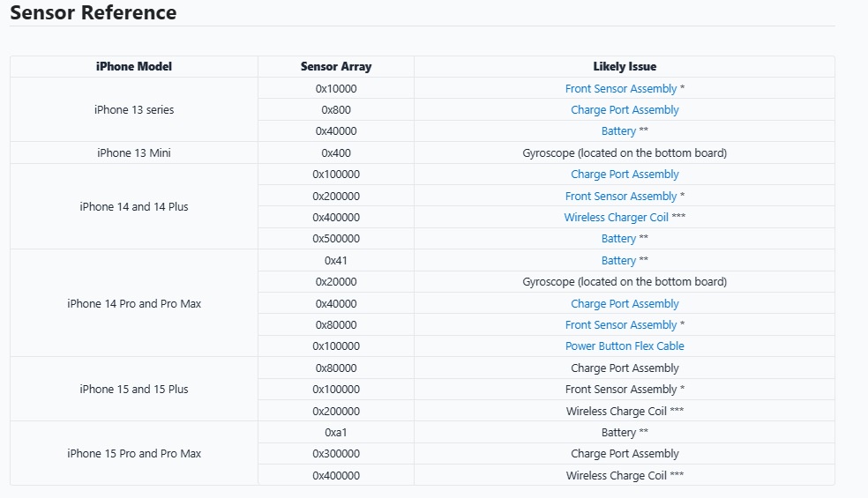Follow Charge Port Assembly link for iPhone 14 and 14 Plus
Viewport: 868px width, 498px height.
coord(625,175)
